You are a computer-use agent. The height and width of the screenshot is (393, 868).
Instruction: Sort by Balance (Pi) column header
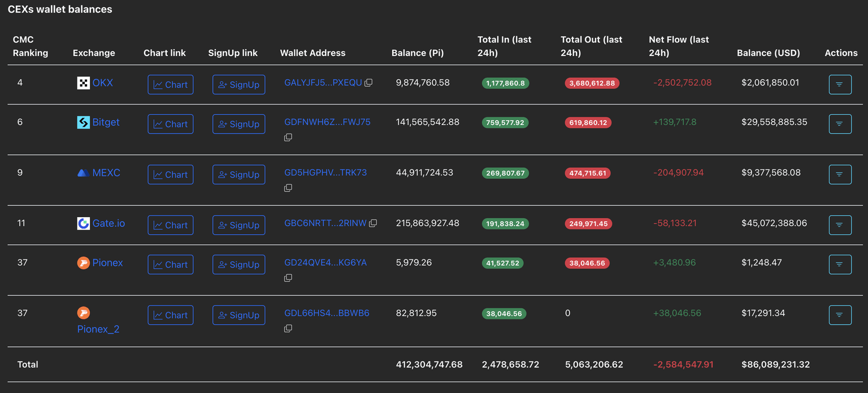click(x=417, y=53)
